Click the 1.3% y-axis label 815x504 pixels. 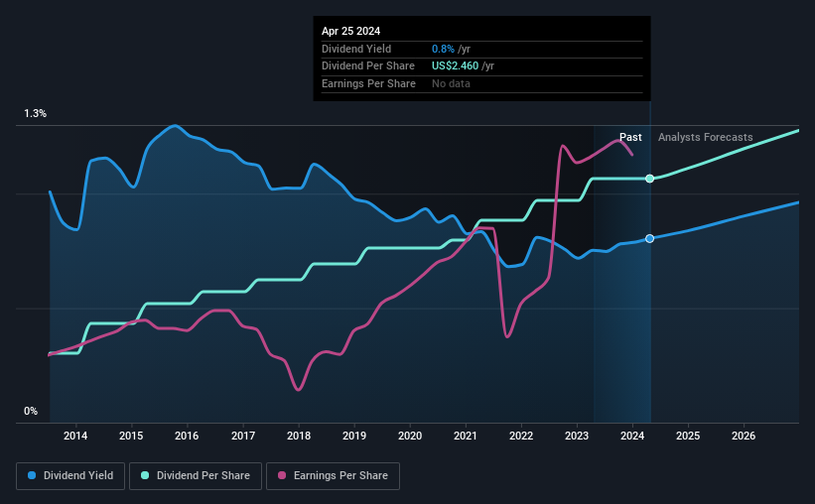point(36,113)
